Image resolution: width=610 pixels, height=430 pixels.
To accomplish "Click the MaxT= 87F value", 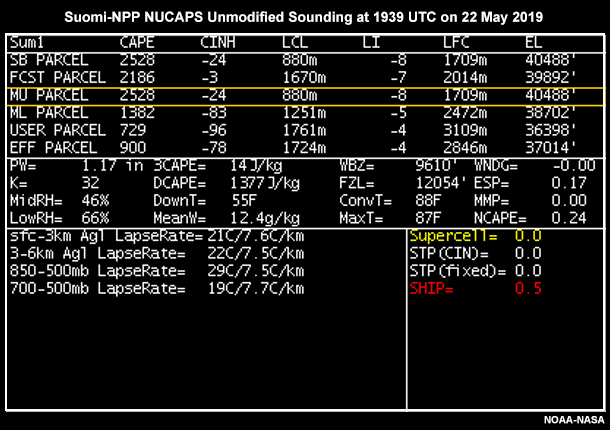I will point(428,218).
